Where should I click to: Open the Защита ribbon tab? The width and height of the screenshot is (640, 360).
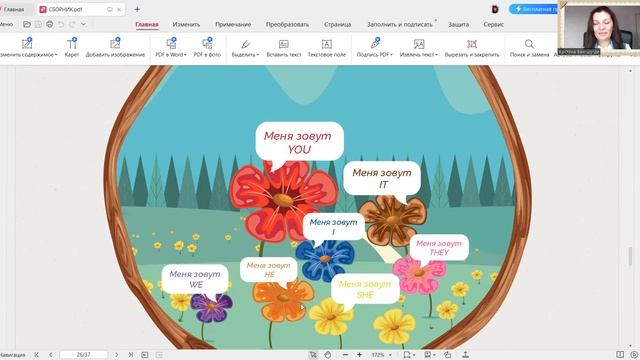458,24
